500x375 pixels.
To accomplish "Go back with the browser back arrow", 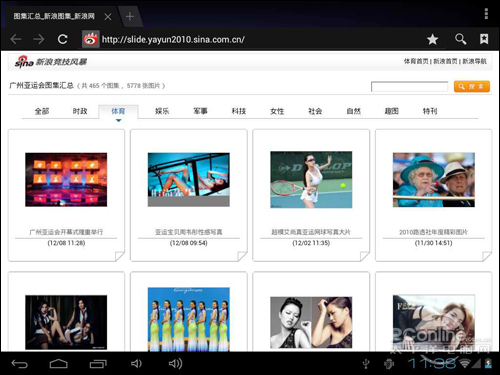I will (16, 39).
